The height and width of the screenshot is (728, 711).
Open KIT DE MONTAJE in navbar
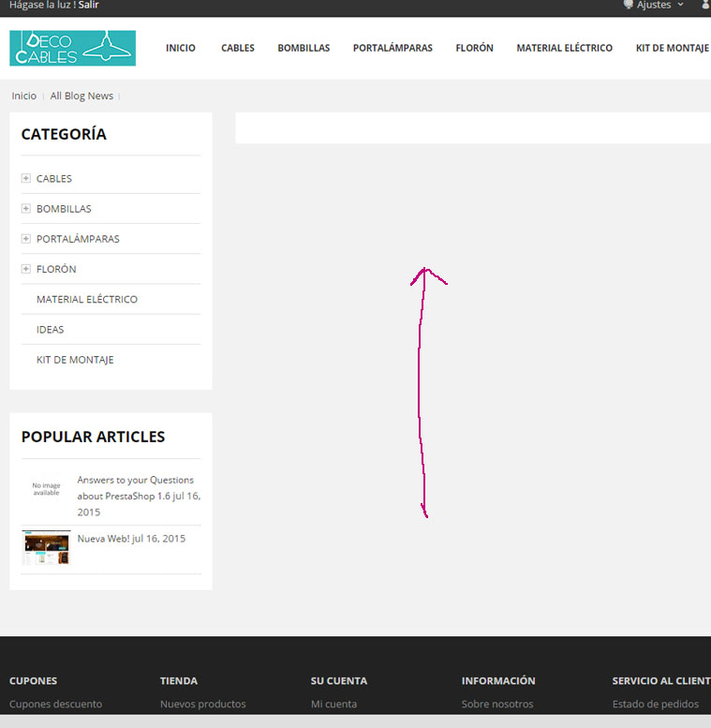click(672, 48)
